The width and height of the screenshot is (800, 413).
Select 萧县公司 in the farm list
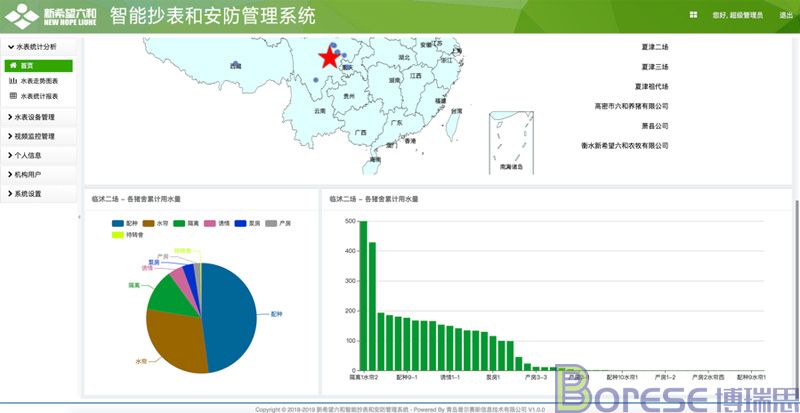pyautogui.click(x=655, y=126)
